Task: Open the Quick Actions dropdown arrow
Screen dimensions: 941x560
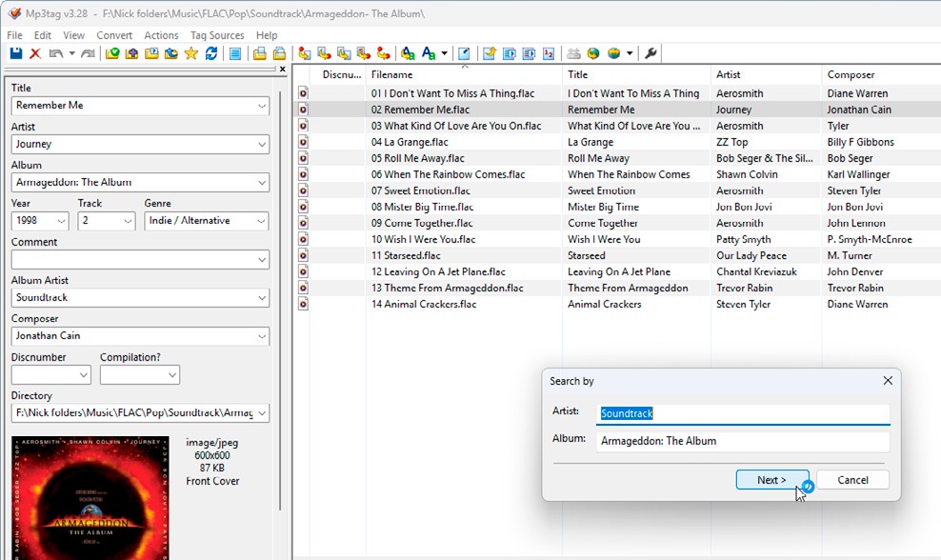Action: tap(444, 53)
